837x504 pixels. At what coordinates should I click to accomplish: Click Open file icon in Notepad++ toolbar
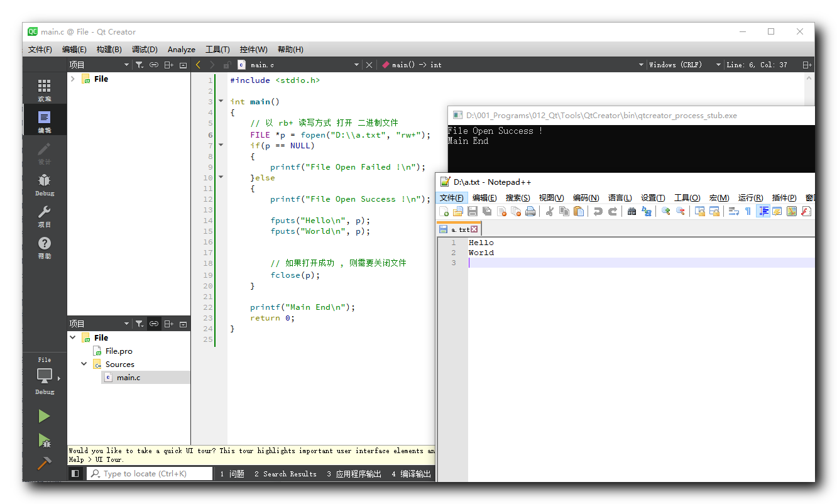point(458,211)
